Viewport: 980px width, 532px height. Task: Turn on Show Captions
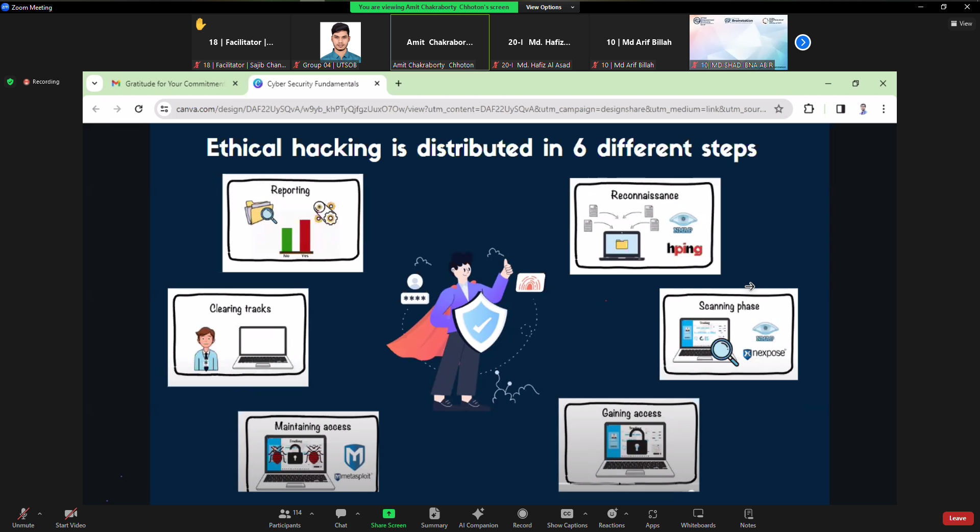tap(567, 518)
